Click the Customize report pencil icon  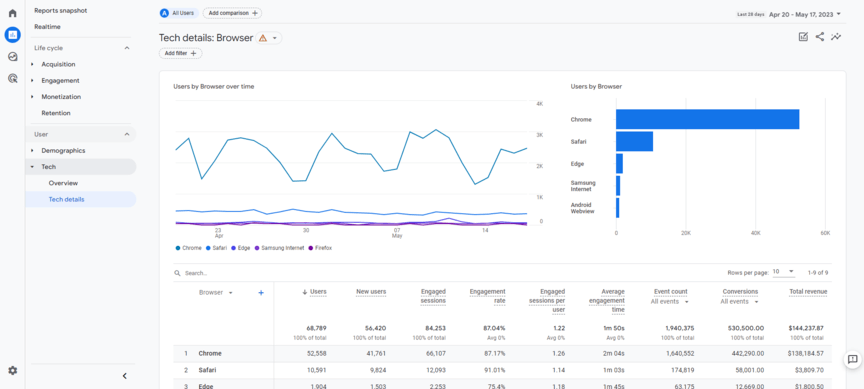803,37
